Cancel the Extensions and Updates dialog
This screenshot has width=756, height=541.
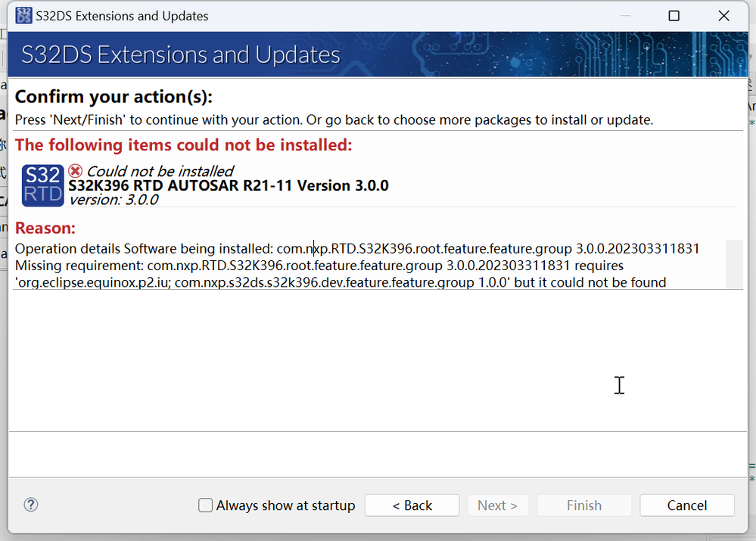pos(687,505)
